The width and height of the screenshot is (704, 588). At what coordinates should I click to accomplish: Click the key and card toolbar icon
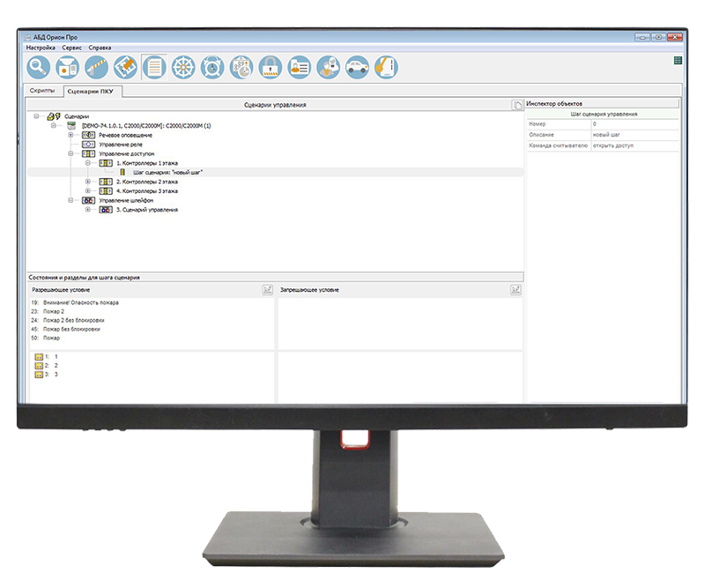pos(385,67)
